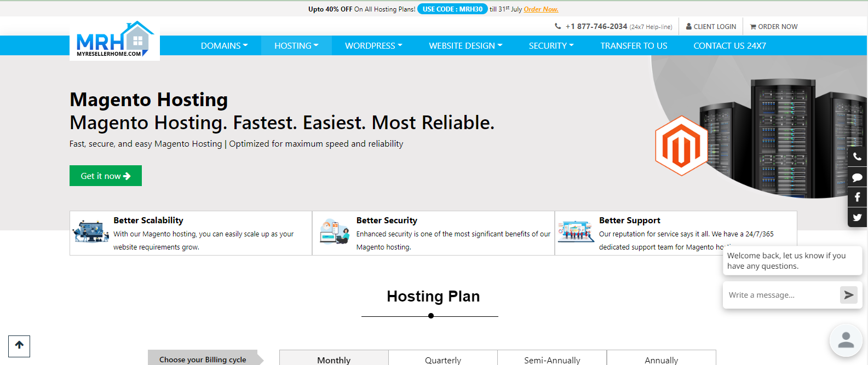868x365 pixels.
Task: Click the Get it now button
Action: (x=106, y=176)
